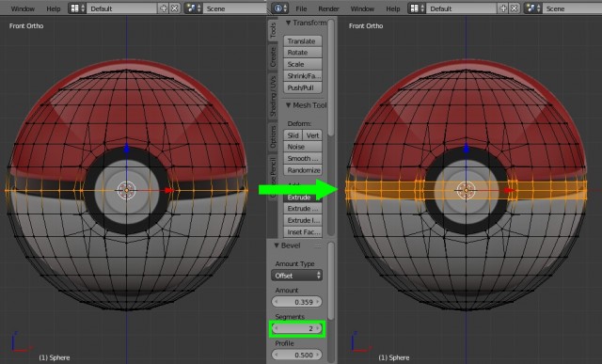Open scene browser icon in left header
Screen dimensions: 602x364
click(x=193, y=8)
